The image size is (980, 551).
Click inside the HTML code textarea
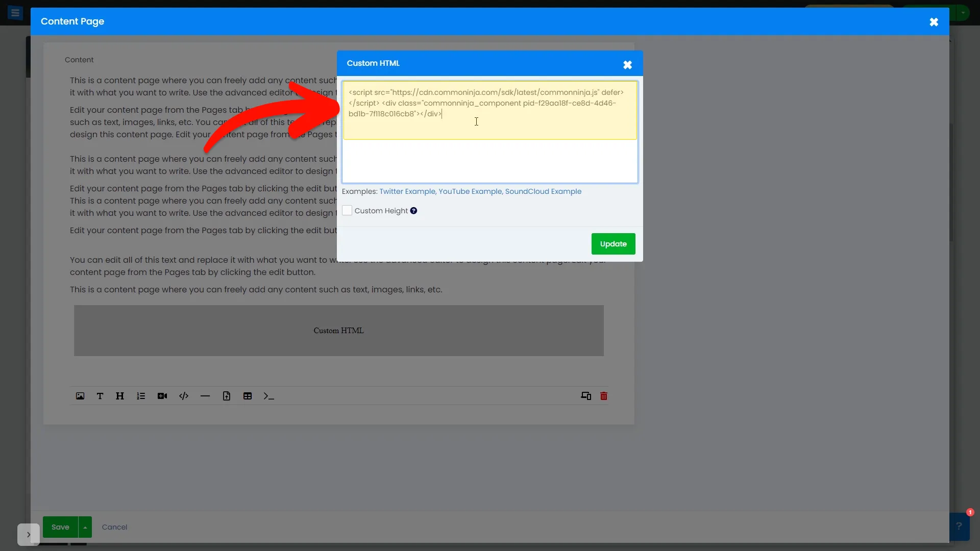490,132
